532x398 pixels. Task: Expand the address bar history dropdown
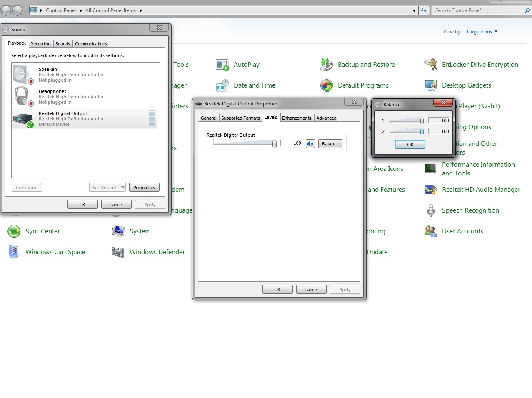pyautogui.click(x=414, y=11)
